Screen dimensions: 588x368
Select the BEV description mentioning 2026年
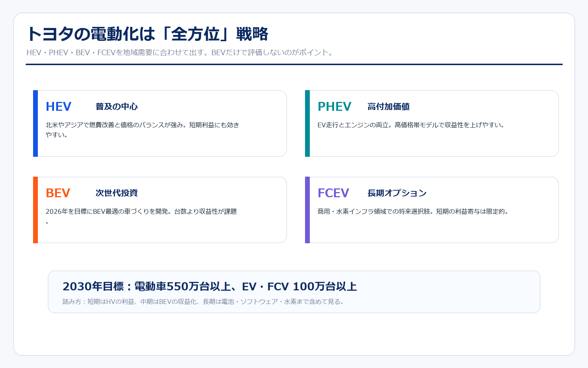[x=141, y=216]
